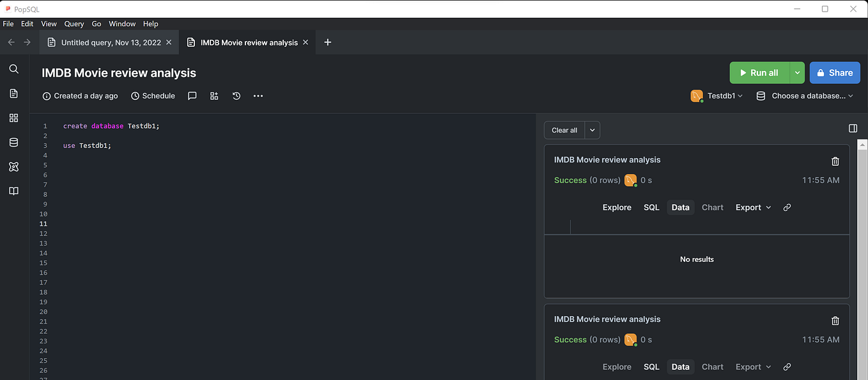Image resolution: width=868 pixels, height=380 pixels.
Task: Click the green Run all button
Action: click(759, 73)
